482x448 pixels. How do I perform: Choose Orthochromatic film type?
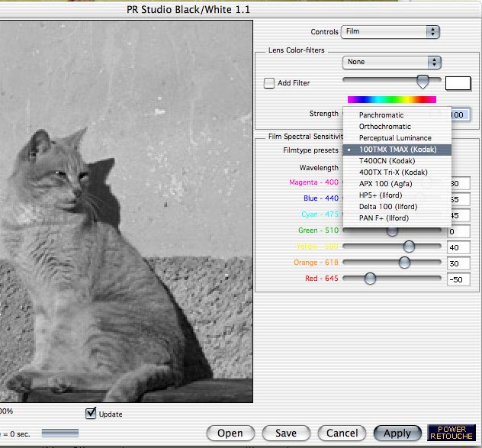pos(384,127)
